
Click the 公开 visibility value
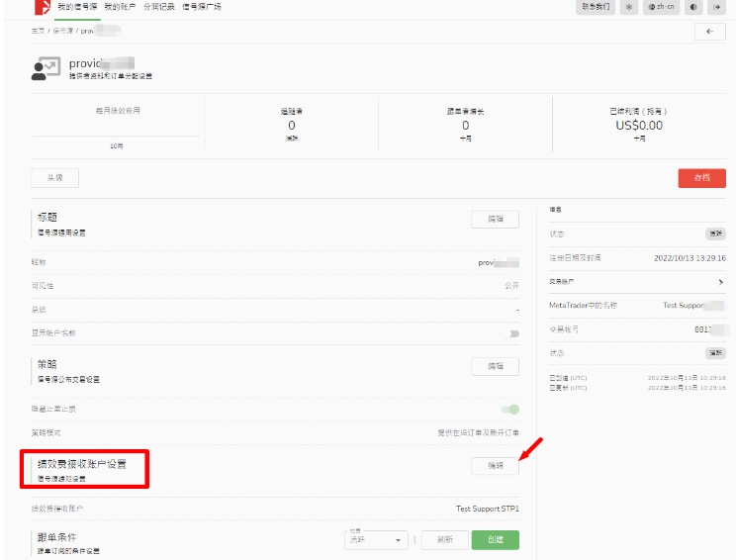511,286
